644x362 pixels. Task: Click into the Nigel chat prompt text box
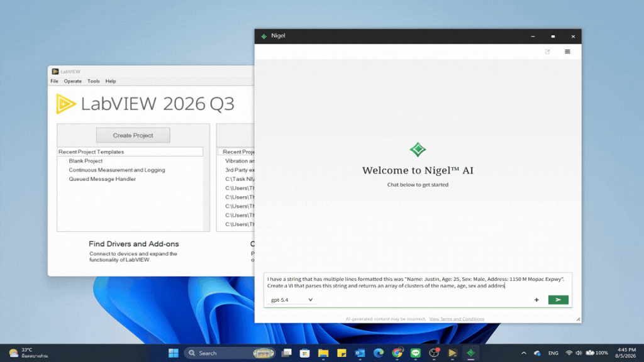(x=418, y=282)
